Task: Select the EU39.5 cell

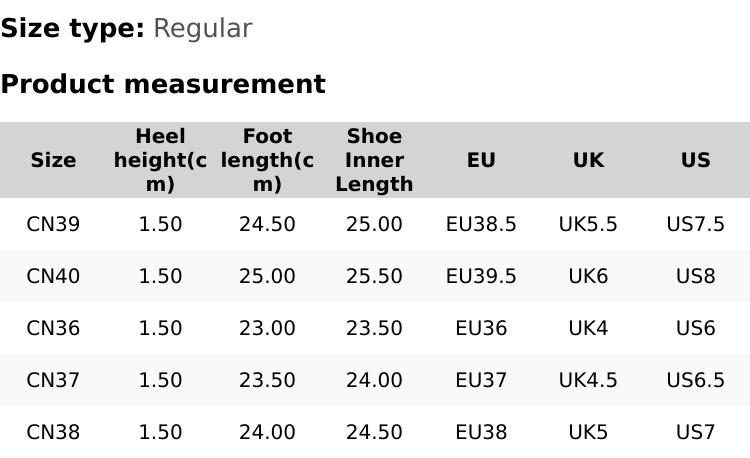Action: [x=481, y=276]
